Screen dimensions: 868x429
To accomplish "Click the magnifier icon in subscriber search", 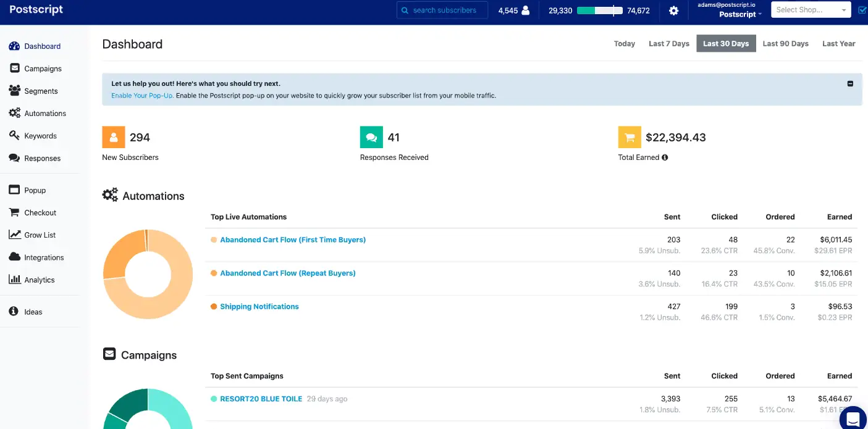I will [405, 10].
